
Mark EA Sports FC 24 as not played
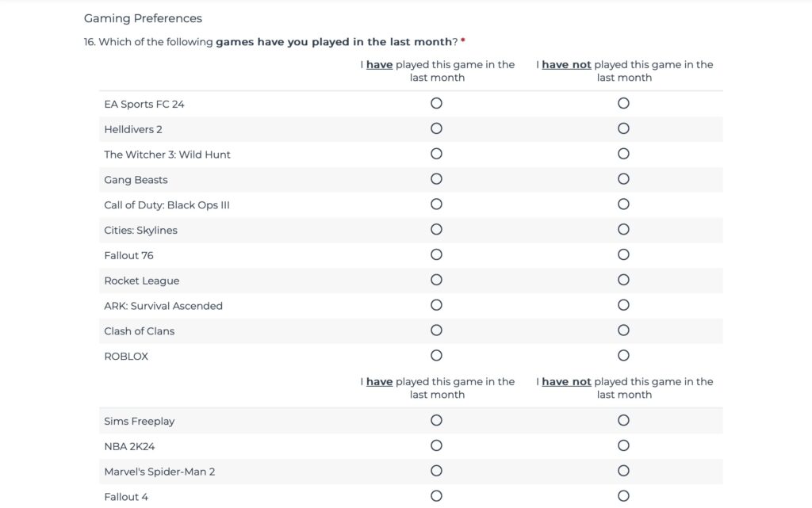coord(623,103)
